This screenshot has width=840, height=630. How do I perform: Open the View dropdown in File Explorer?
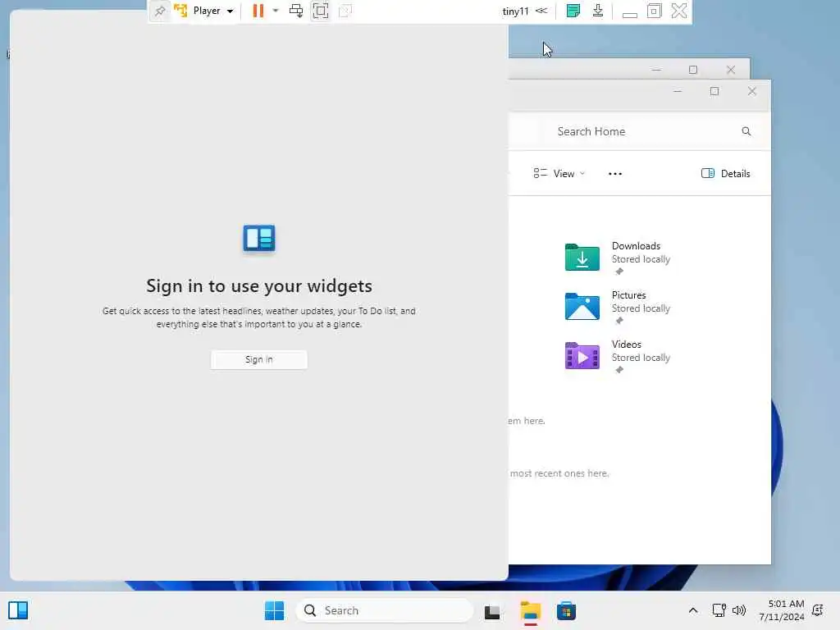(559, 174)
